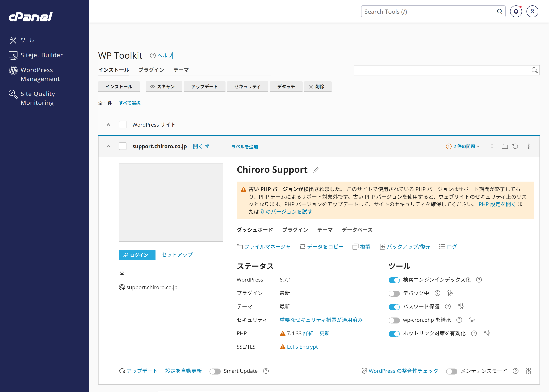Open the user account icon
The image size is (549, 392).
click(x=532, y=11)
